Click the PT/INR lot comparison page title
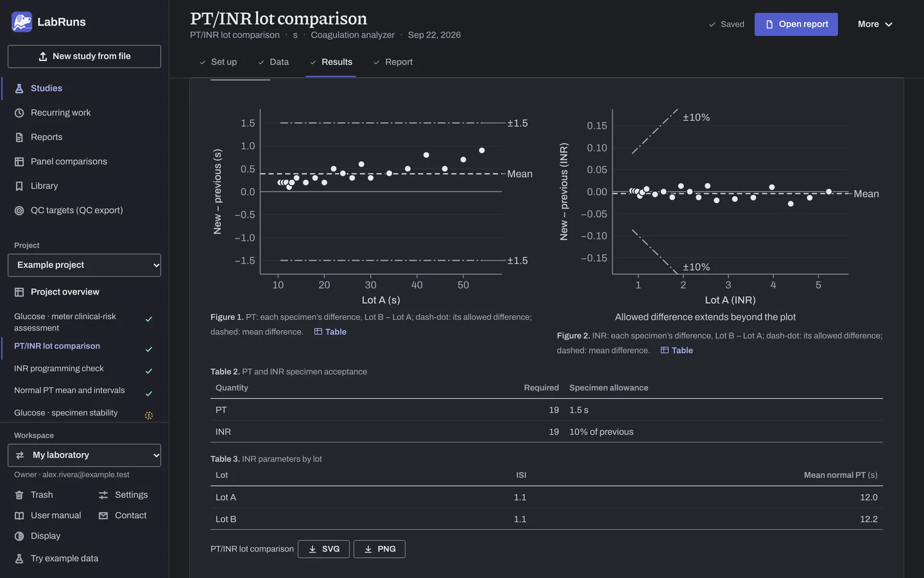 point(278,19)
